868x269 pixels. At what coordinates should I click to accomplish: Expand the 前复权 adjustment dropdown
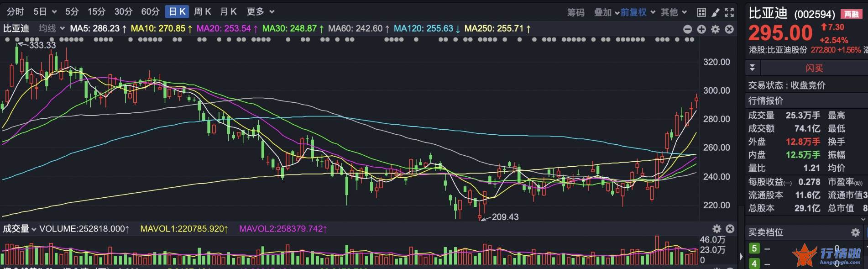click(x=638, y=12)
